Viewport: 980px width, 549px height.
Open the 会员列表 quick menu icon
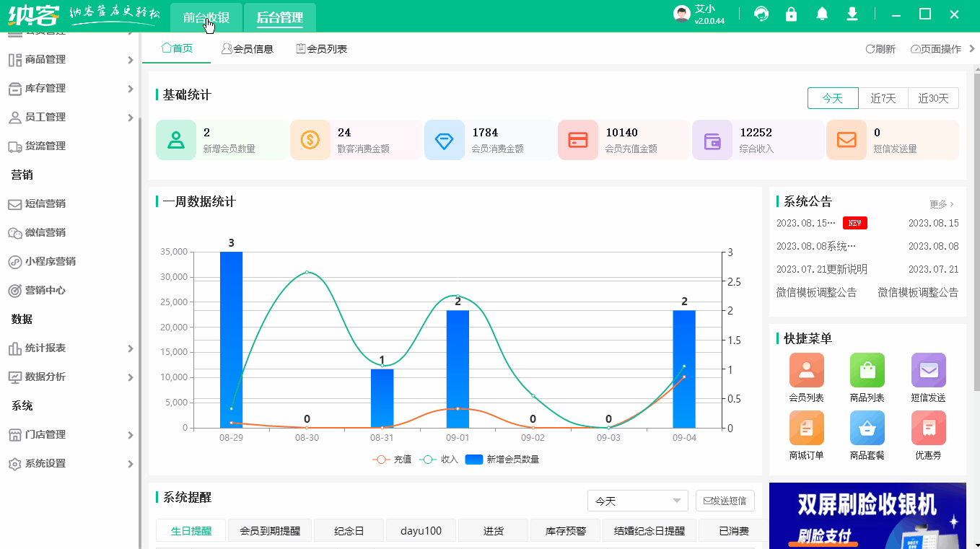click(x=806, y=370)
